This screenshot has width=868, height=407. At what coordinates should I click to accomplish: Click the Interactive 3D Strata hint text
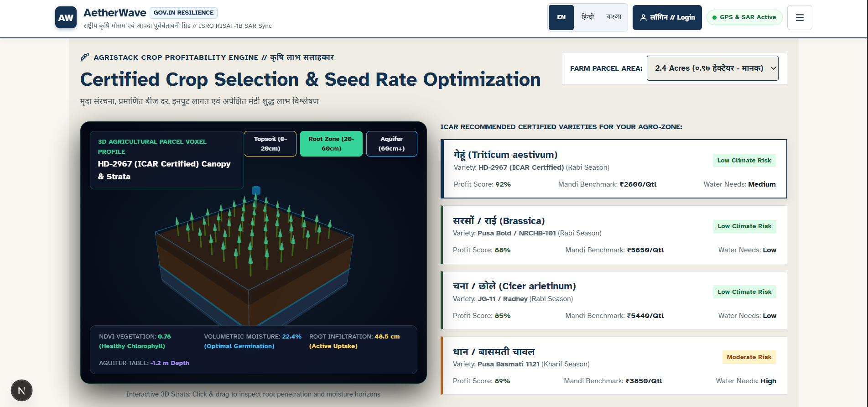coord(253,394)
